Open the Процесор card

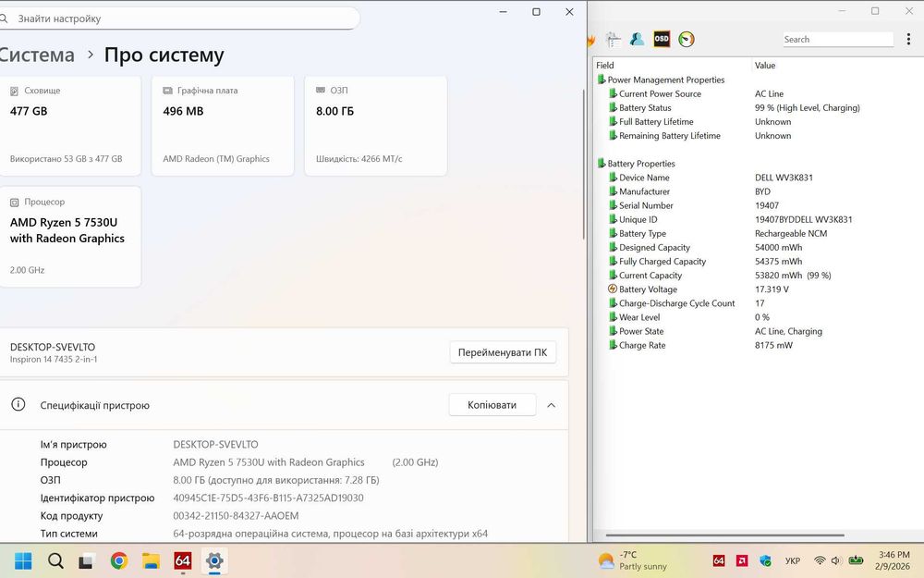pyautogui.click(x=70, y=237)
